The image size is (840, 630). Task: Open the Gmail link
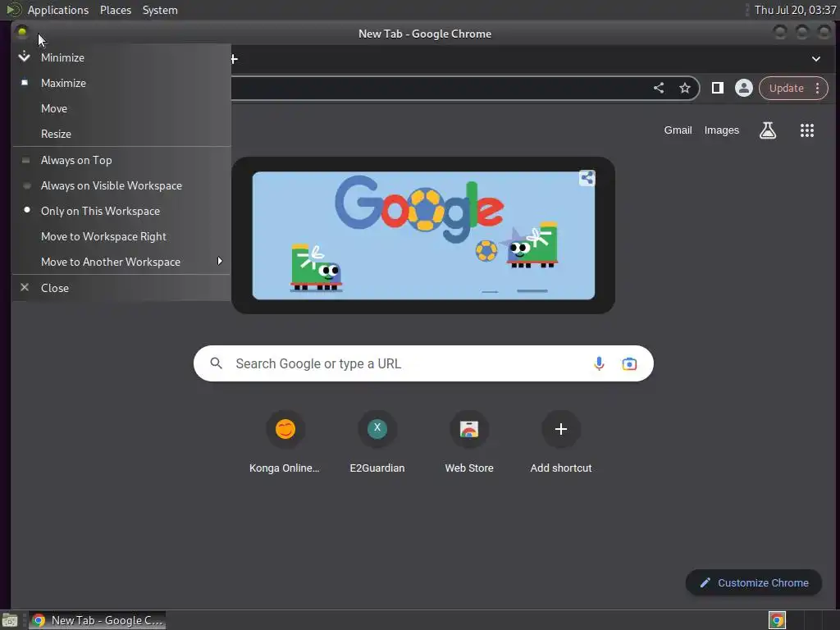pyautogui.click(x=678, y=130)
